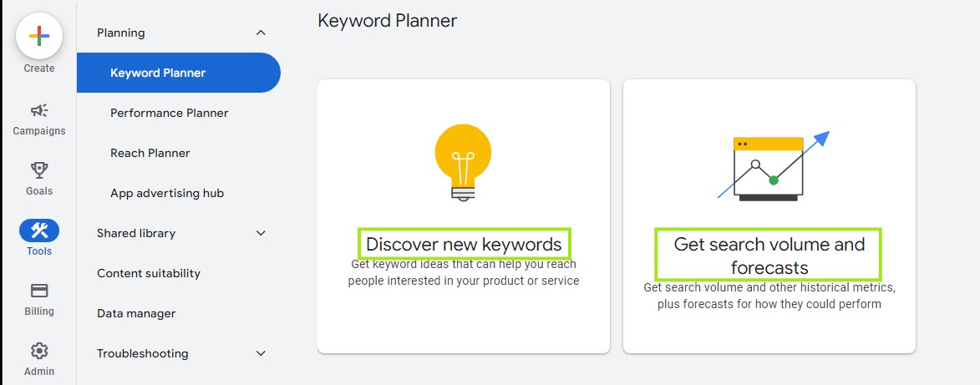This screenshot has height=385, width=980.
Task: Click the Discover new keywords description text
Action: pyautogui.click(x=464, y=272)
